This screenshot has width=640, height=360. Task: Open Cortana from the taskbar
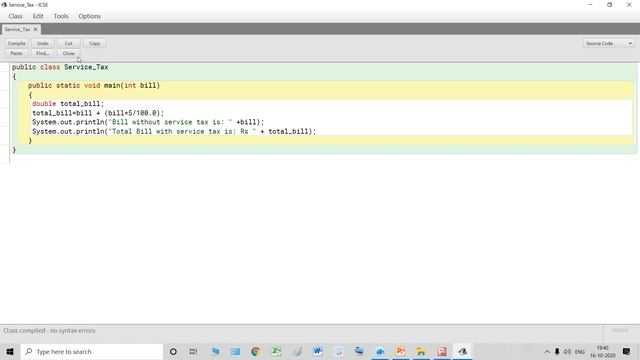173,351
